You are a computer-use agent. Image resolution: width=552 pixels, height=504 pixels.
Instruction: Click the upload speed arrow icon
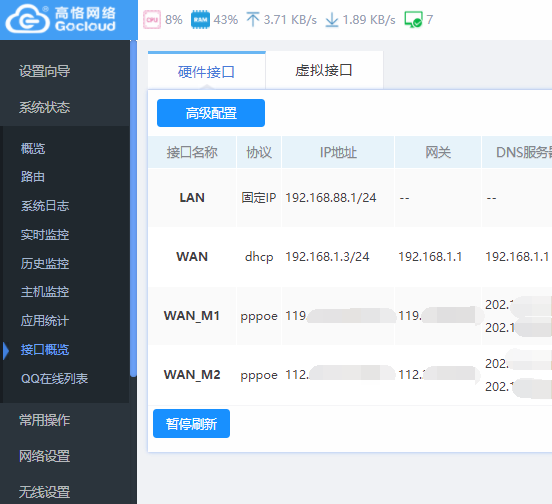point(253,19)
